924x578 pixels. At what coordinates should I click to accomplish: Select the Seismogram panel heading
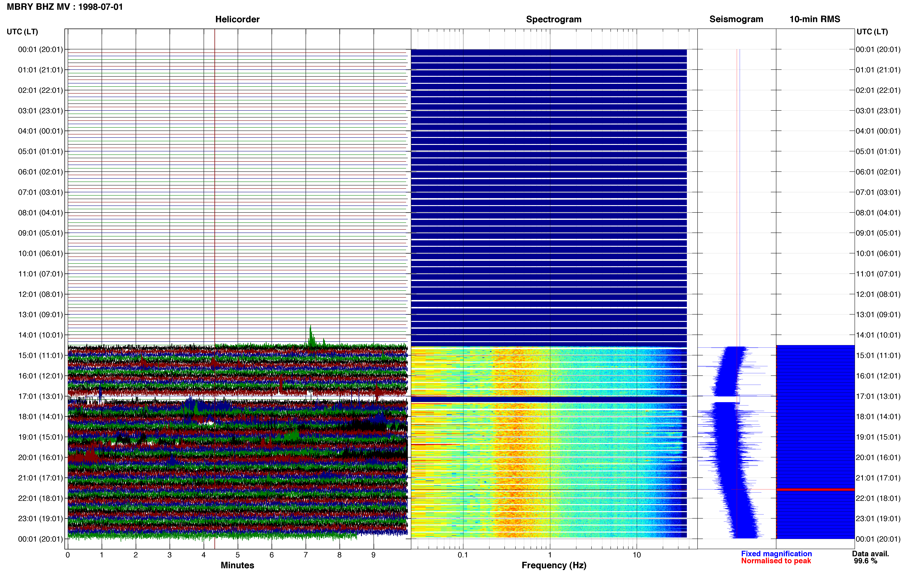point(736,19)
